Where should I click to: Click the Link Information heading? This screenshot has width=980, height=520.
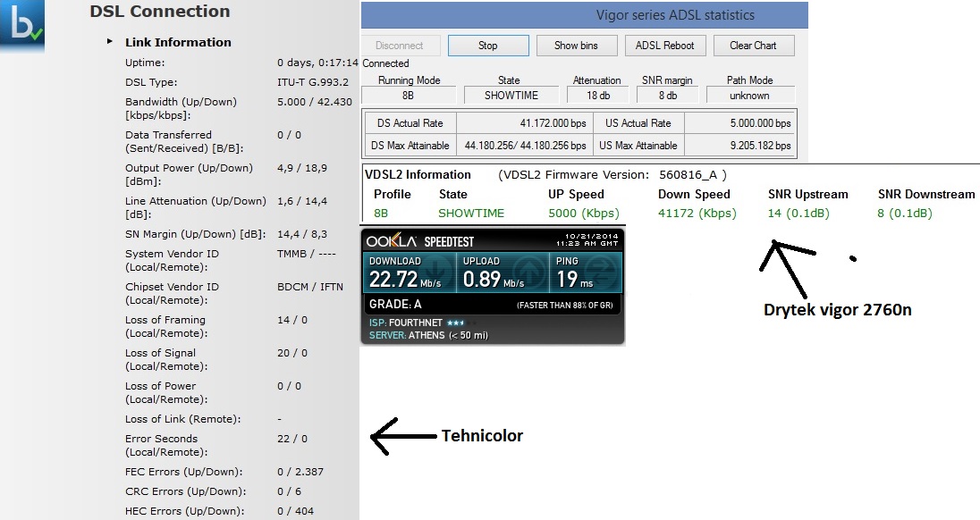(178, 43)
